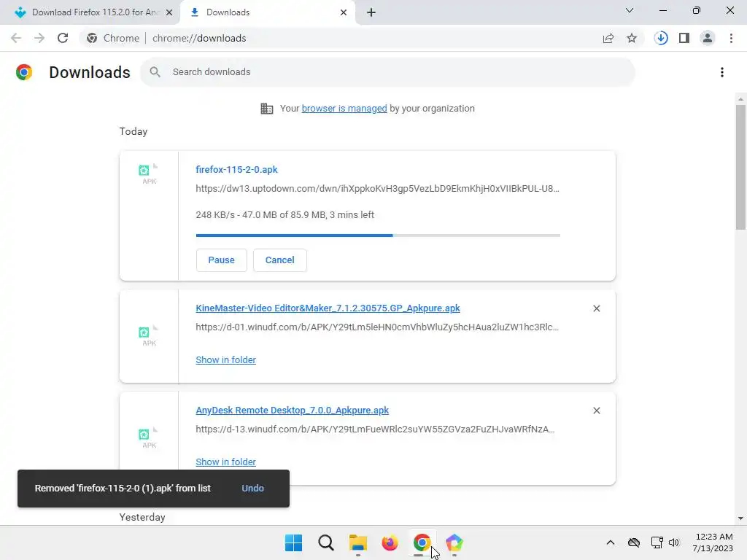Click the '248 KB/s - 47.0 MB' status text
Screen dimensions: 747x560
tap(285, 215)
